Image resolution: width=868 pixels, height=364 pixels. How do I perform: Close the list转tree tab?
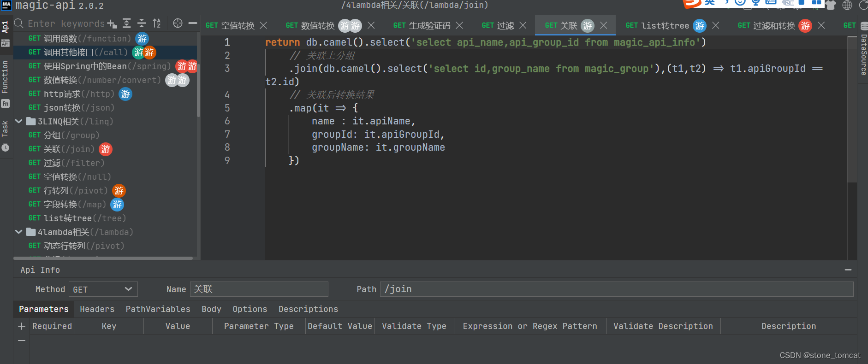[715, 25]
